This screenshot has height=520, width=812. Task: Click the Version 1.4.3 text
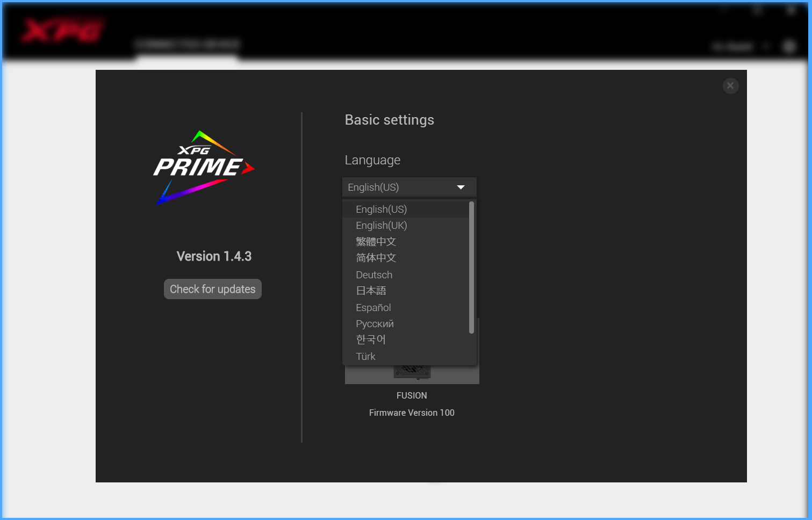coord(214,256)
